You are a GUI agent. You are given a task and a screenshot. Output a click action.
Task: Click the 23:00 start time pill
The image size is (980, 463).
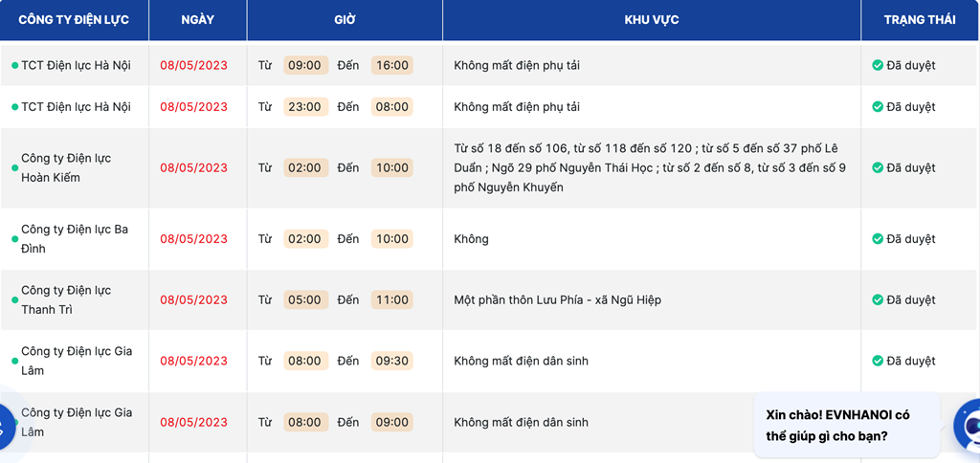click(x=305, y=107)
